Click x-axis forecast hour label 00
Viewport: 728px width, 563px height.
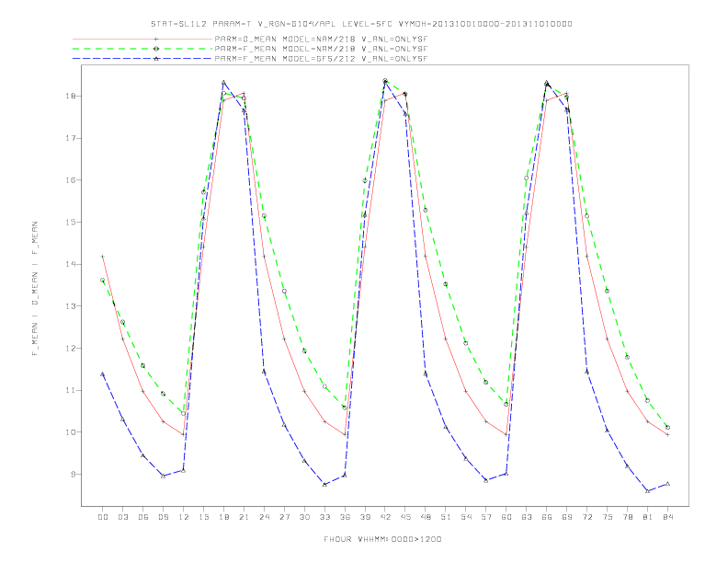[x=103, y=517]
